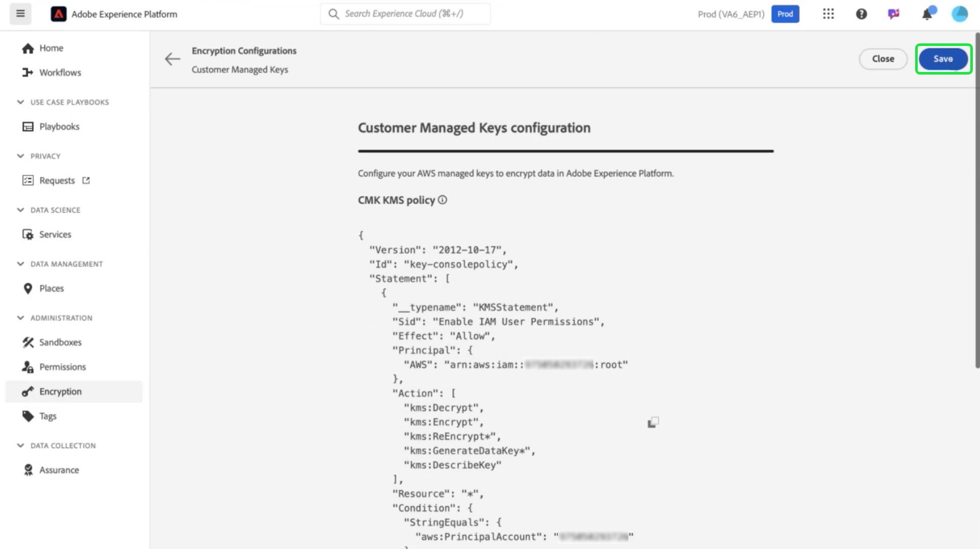Save the encryption configuration
The width and height of the screenshot is (980, 549).
tap(943, 59)
